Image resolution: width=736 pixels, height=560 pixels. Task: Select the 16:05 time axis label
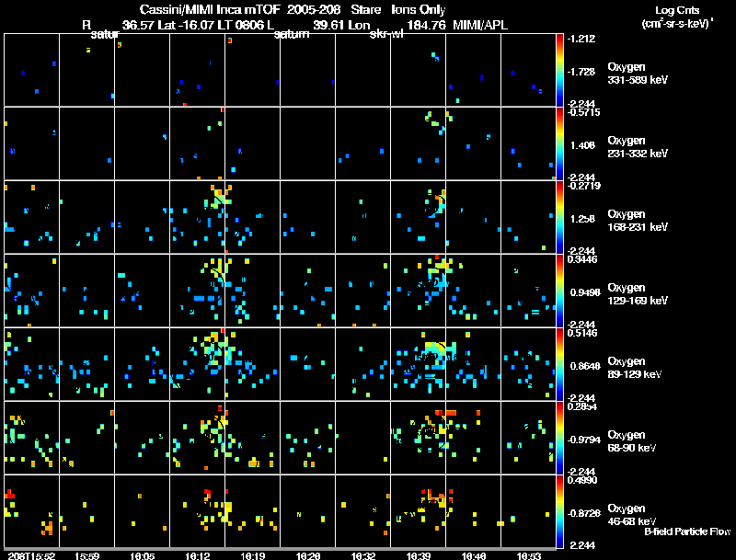tap(143, 555)
